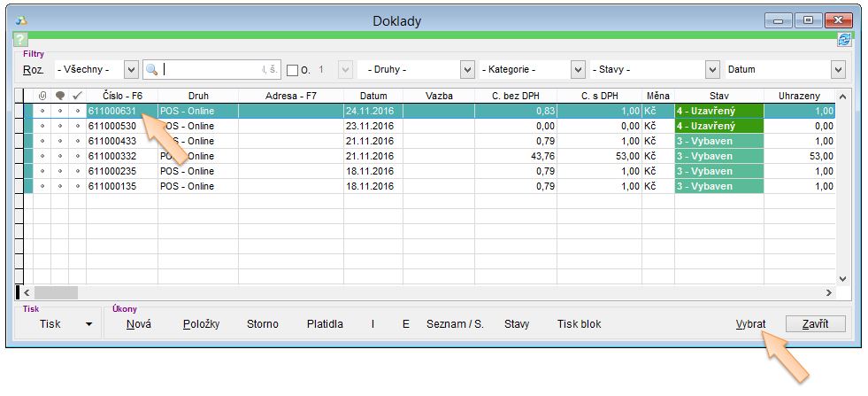Click the Storno action
The image size is (868, 396).
coord(262,324)
